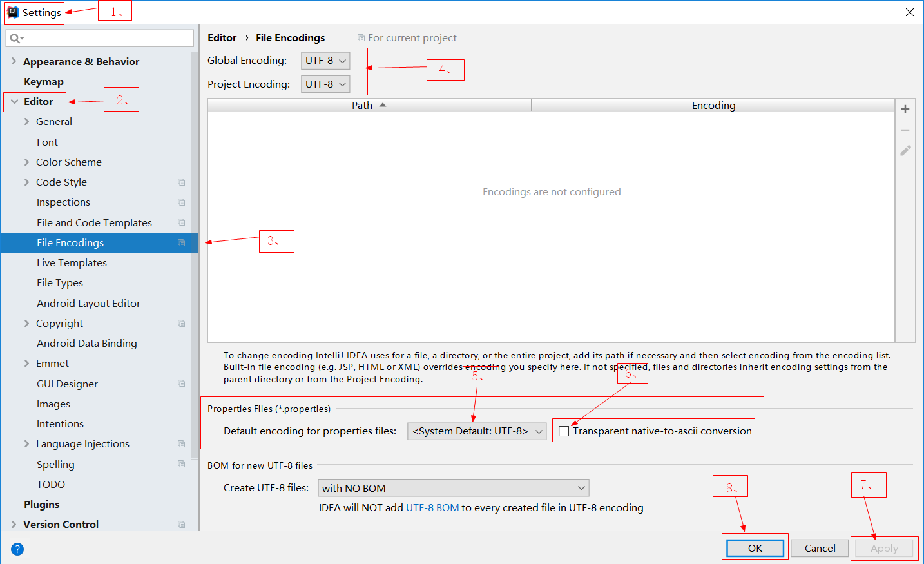This screenshot has height=564, width=924.
Task: Click the edit pencil icon beside table
Action: [905, 151]
